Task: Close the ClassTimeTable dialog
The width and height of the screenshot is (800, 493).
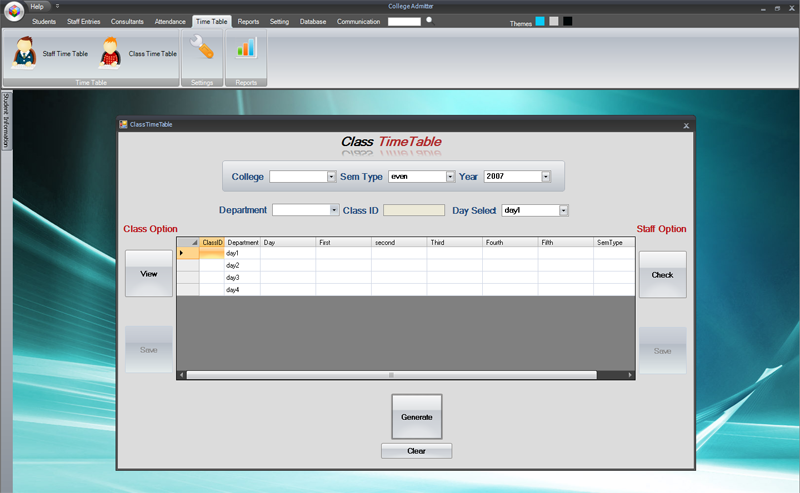Action: coord(686,126)
